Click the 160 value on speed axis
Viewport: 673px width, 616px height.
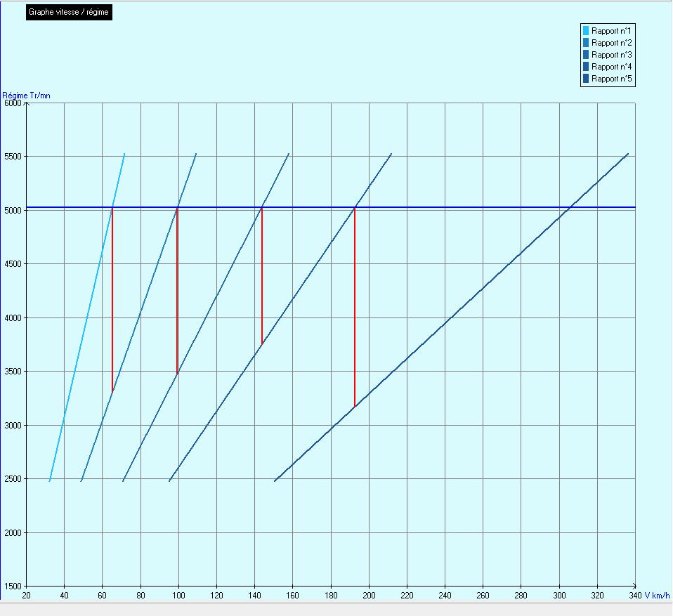[x=293, y=596]
